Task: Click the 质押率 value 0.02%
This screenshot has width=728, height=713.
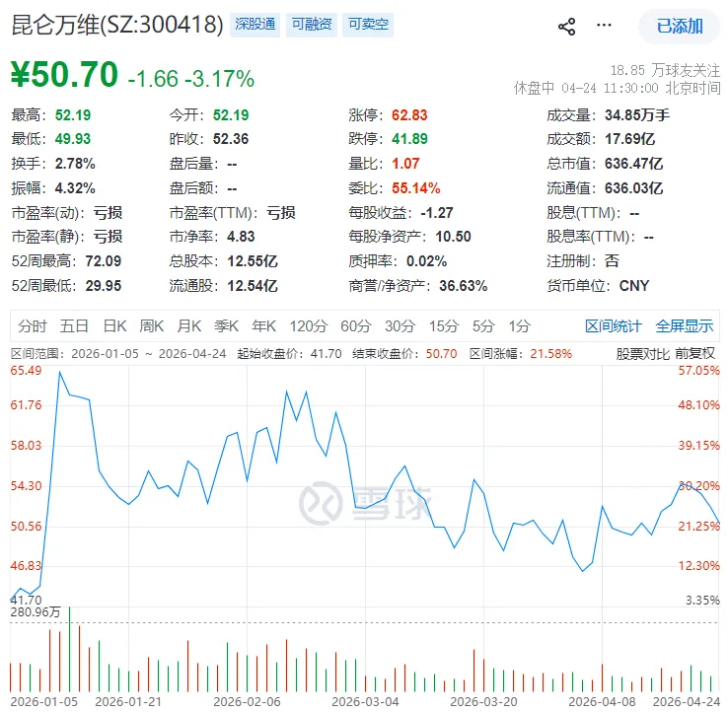Action: (x=427, y=261)
